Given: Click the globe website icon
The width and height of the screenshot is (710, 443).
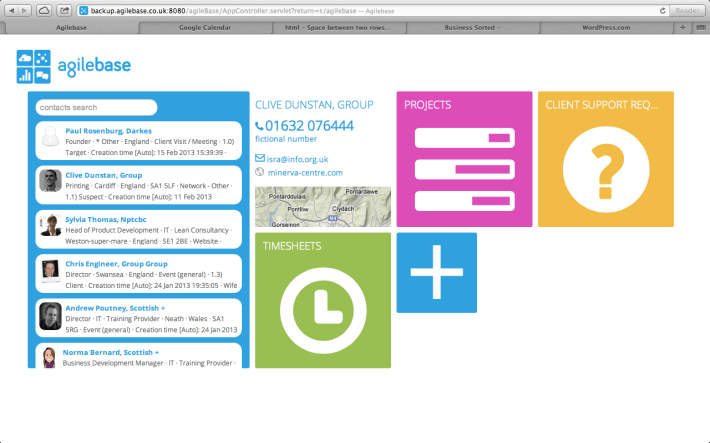Looking at the screenshot, I should [x=259, y=172].
